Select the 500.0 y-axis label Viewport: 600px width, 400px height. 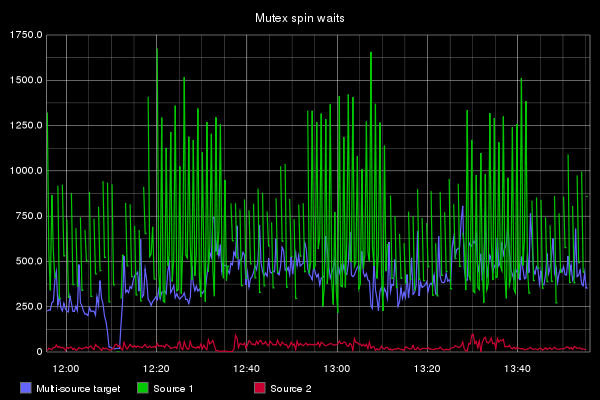click(27, 262)
